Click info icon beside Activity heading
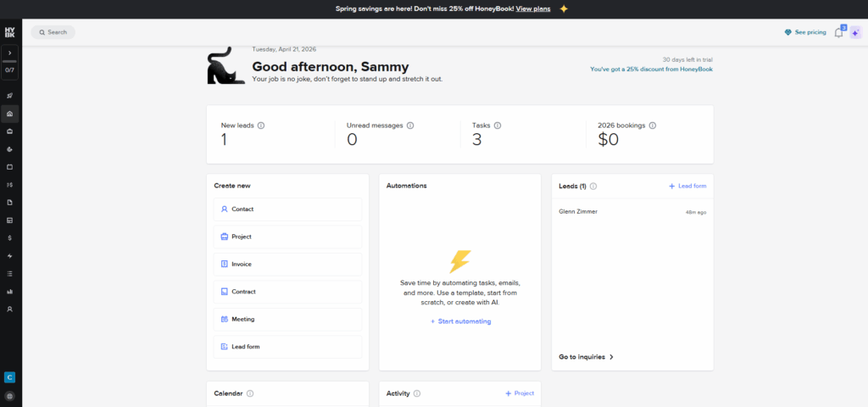Image resolution: width=868 pixels, height=407 pixels. tap(417, 393)
